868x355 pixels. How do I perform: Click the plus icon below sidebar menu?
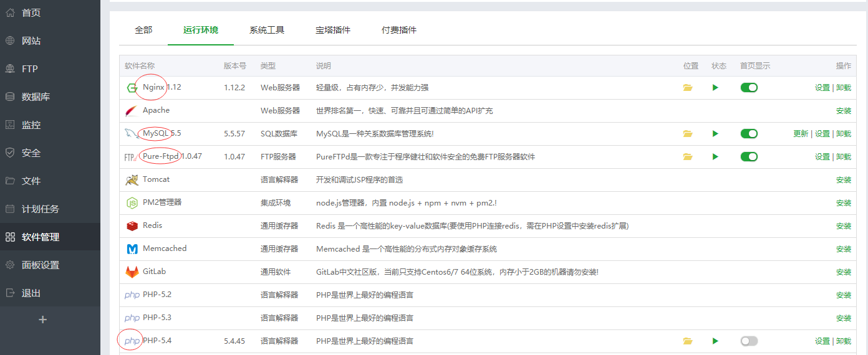[42, 319]
